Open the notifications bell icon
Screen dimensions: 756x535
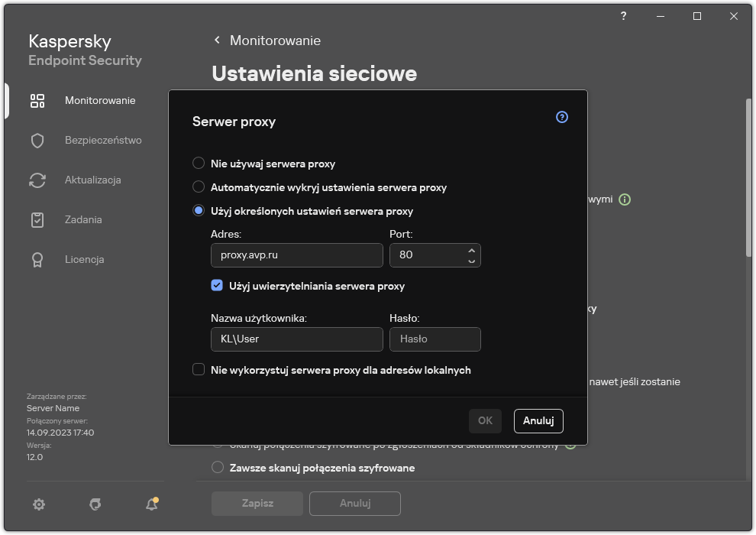(x=151, y=504)
